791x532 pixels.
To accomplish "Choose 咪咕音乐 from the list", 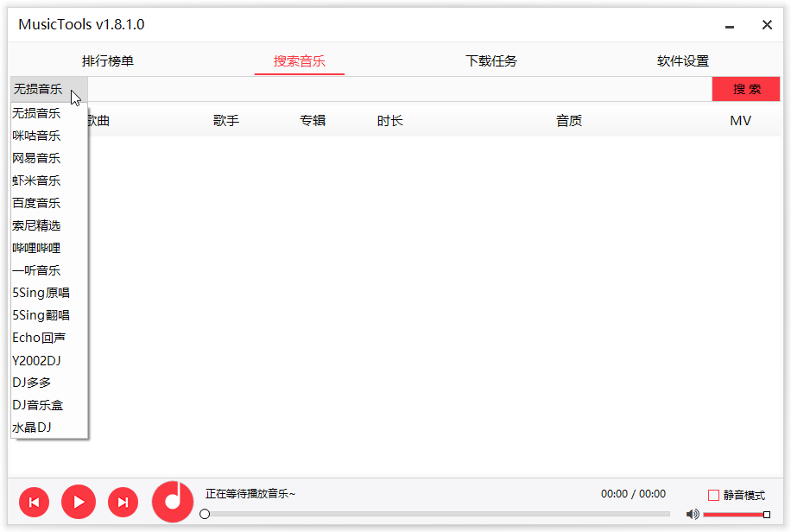I will pyautogui.click(x=35, y=135).
